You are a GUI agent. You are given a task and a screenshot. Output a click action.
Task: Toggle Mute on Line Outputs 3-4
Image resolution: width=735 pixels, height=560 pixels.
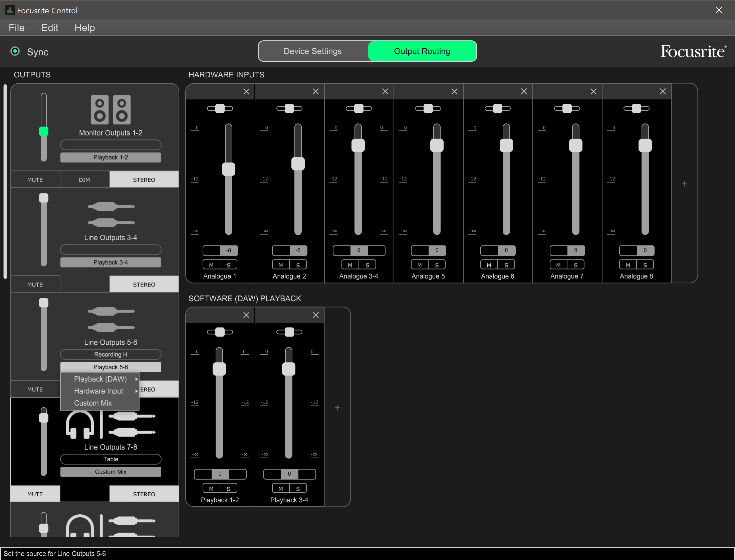[36, 285]
